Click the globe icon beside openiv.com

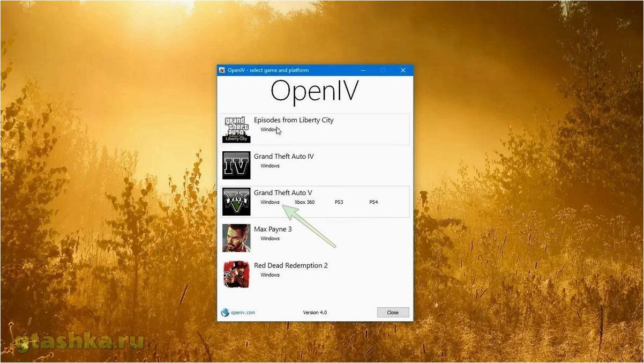[225, 313]
